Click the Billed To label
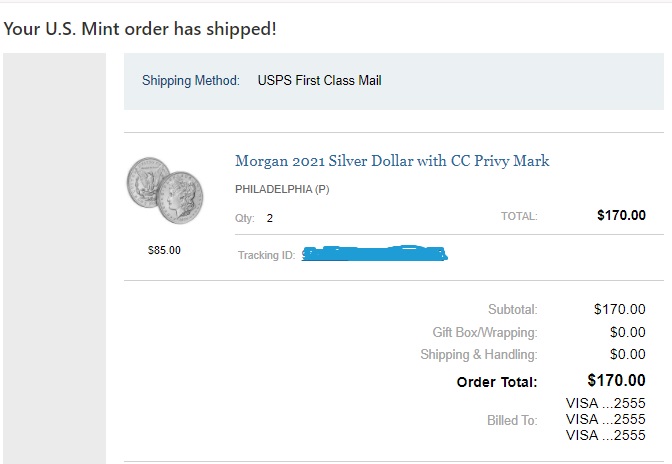672x464 pixels. point(512,420)
